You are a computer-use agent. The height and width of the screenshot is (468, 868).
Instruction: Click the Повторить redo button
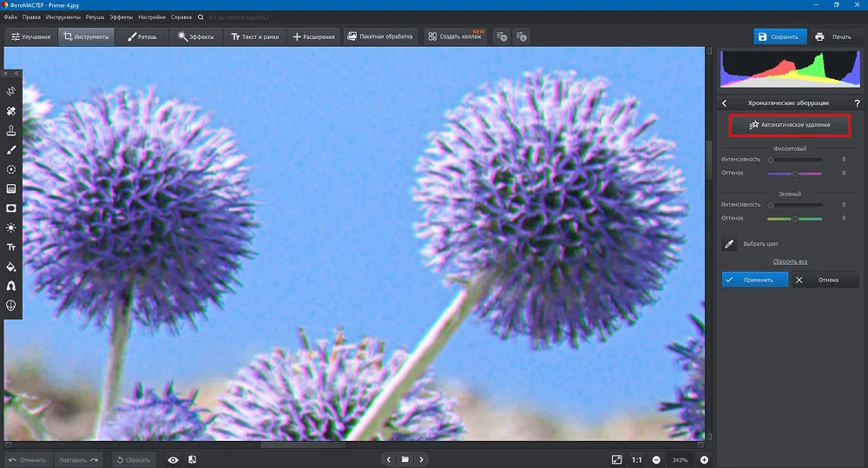tap(79, 459)
